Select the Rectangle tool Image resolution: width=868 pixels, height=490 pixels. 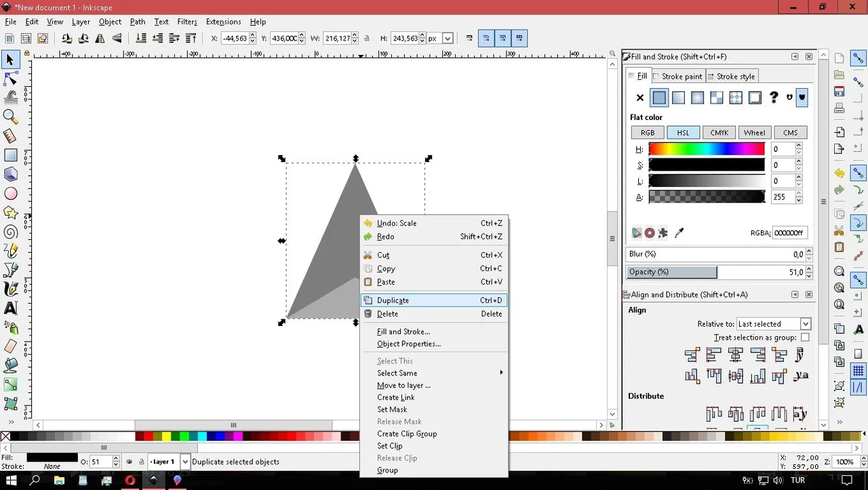pos(10,155)
